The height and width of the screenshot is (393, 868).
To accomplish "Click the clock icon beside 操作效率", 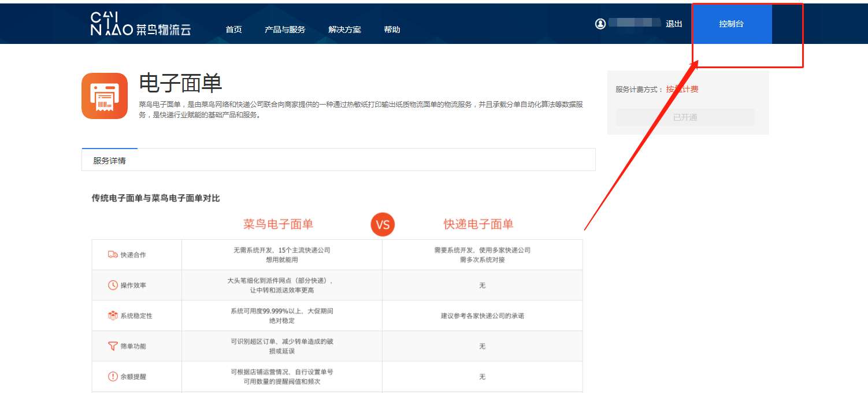I will pyautogui.click(x=113, y=286).
